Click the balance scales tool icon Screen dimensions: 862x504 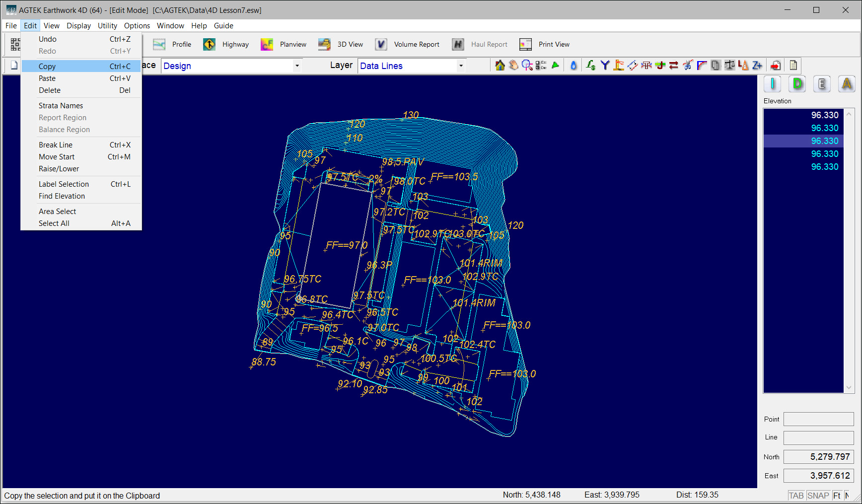[729, 66]
